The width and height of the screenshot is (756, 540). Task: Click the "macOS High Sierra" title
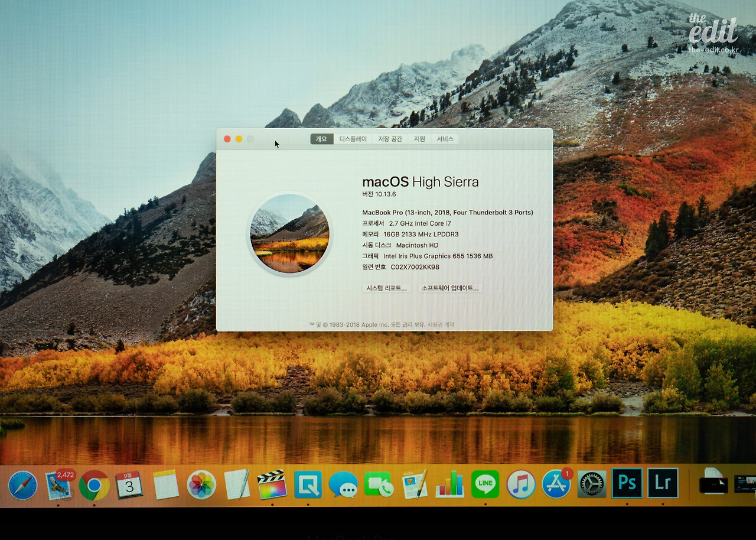[x=421, y=182]
